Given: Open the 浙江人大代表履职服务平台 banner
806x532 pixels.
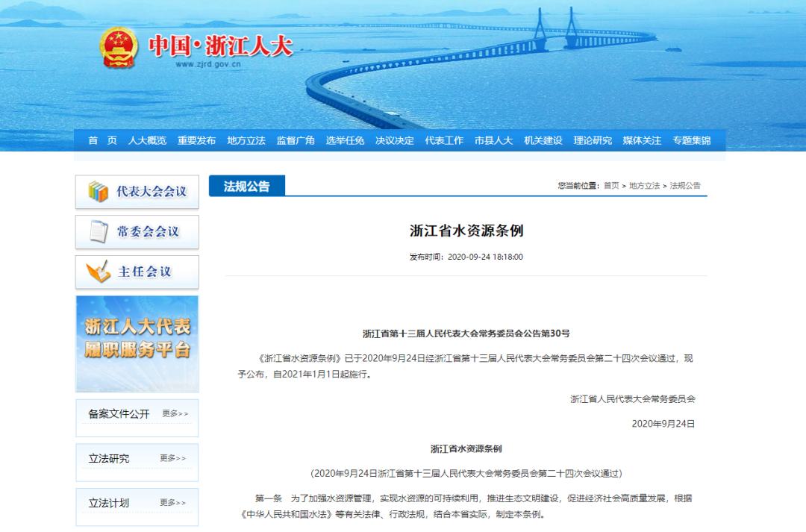Looking at the screenshot, I should (x=137, y=343).
